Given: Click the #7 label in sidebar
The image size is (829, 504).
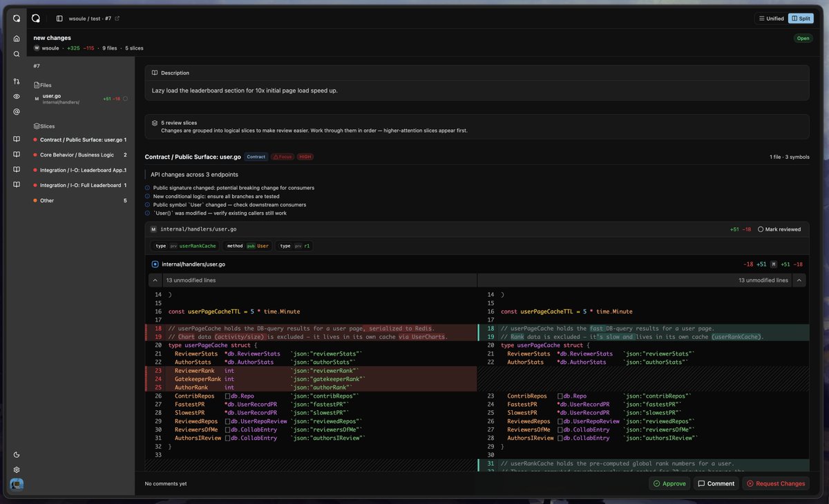Looking at the screenshot, I should [37, 66].
